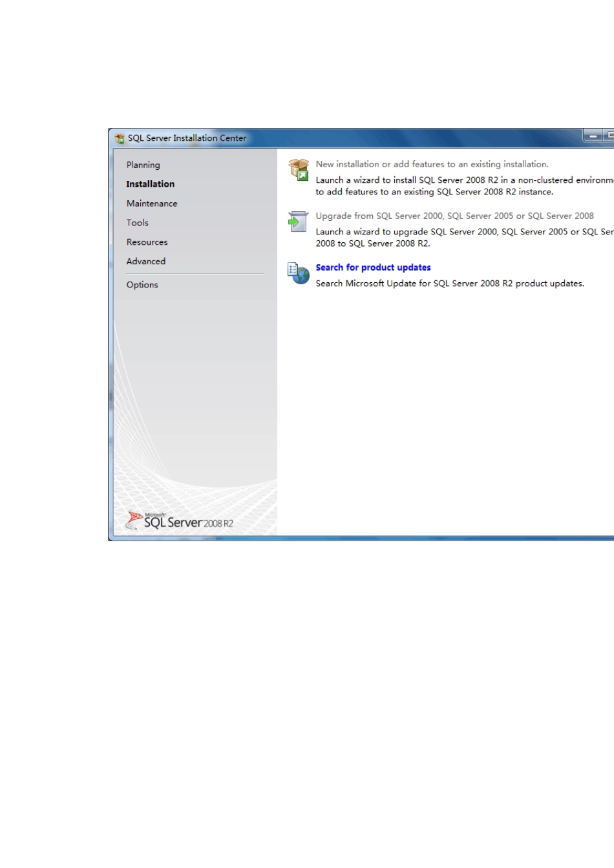Image resolution: width=614 pixels, height=868 pixels.
Task: Go to the Maintenance section
Action: (152, 203)
